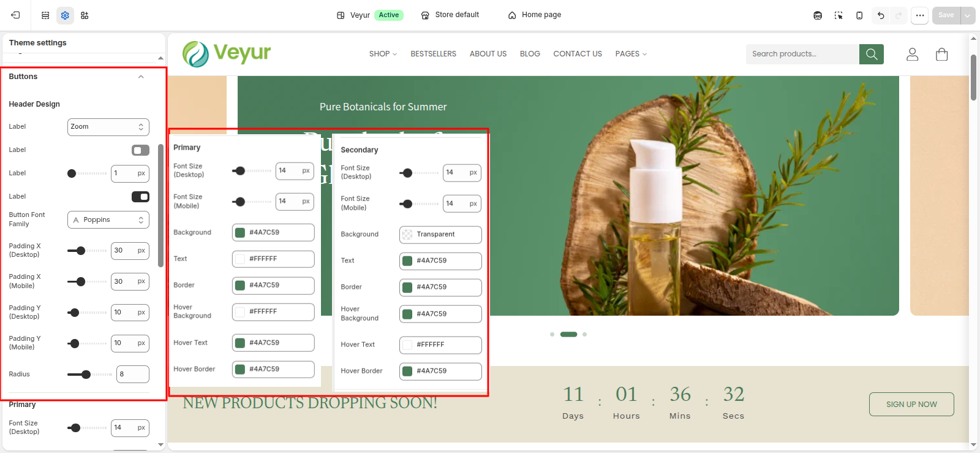Click the Search products input field

coord(802,54)
